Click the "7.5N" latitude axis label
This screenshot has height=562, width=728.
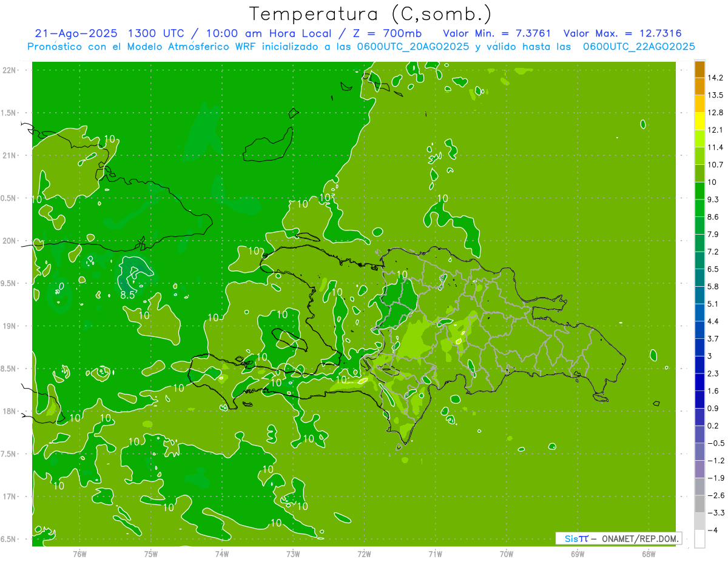(x=8, y=454)
